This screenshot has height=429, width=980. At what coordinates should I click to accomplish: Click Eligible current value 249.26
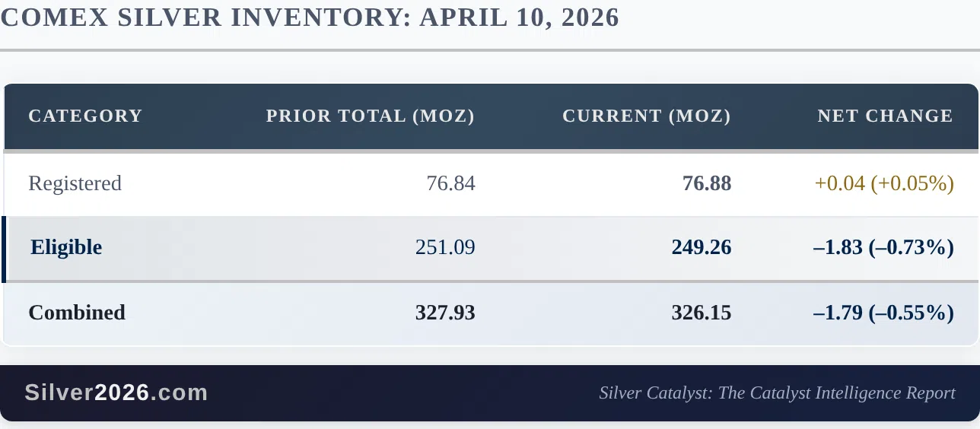(701, 247)
